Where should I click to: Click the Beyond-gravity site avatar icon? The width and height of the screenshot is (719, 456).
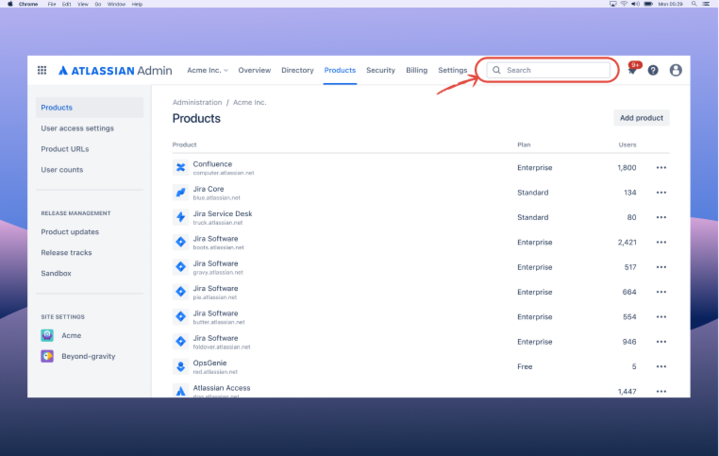click(x=47, y=356)
